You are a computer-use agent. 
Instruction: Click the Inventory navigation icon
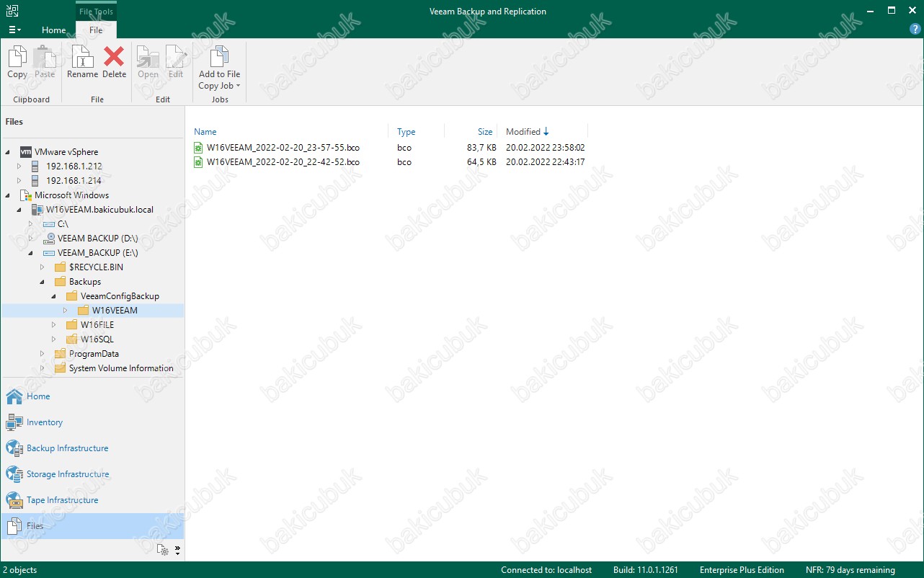[14, 422]
